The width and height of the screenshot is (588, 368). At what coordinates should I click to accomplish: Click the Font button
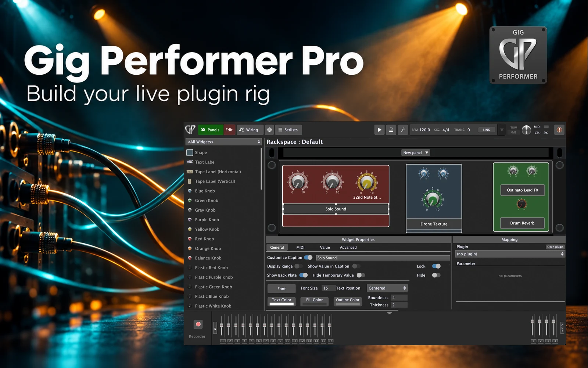click(282, 289)
